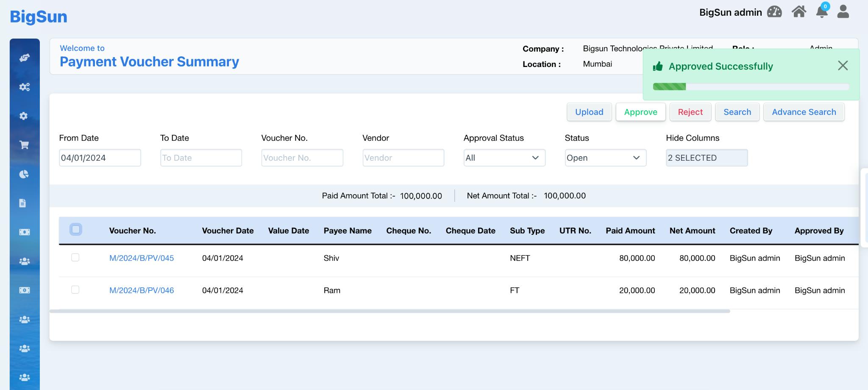
Task: Click the Value Date column header
Action: 289,231
